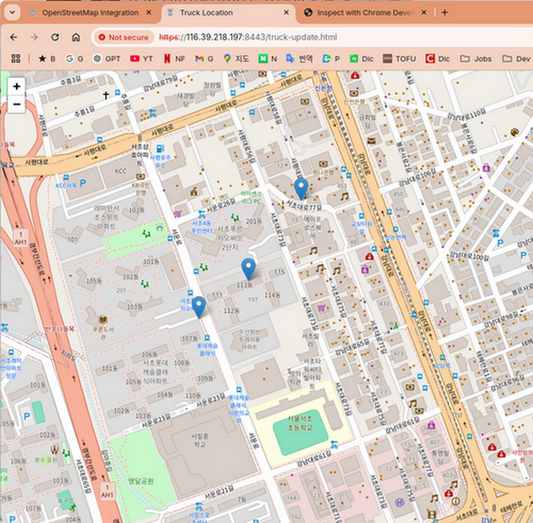Expand the Dev bookmark folder

517,59
